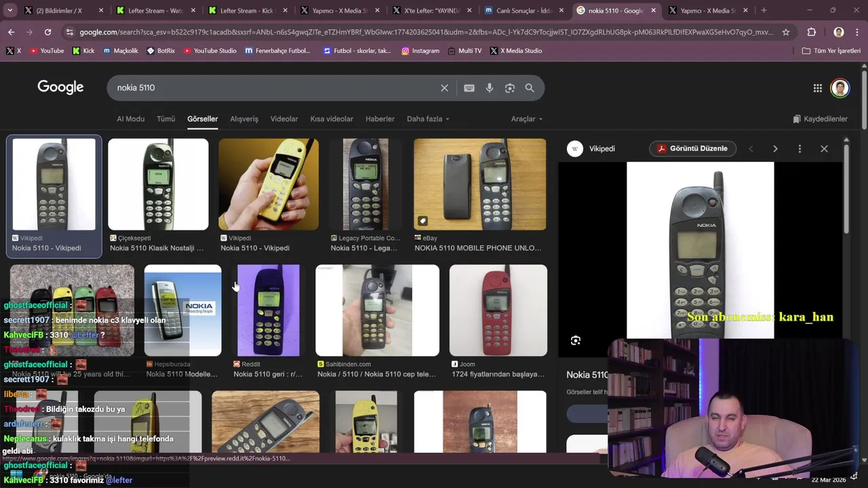This screenshot has height=488, width=868.
Task: Close the image preview panel
Action: point(824,148)
